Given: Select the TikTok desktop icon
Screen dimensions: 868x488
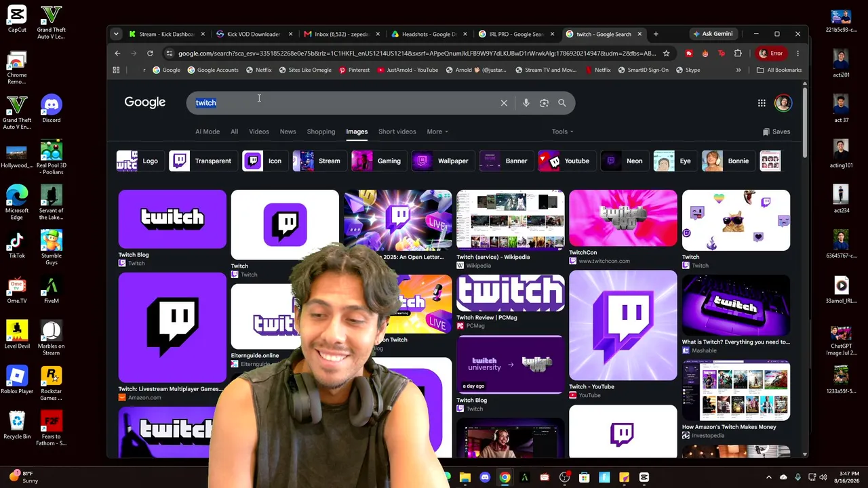Looking at the screenshot, I should [17, 245].
